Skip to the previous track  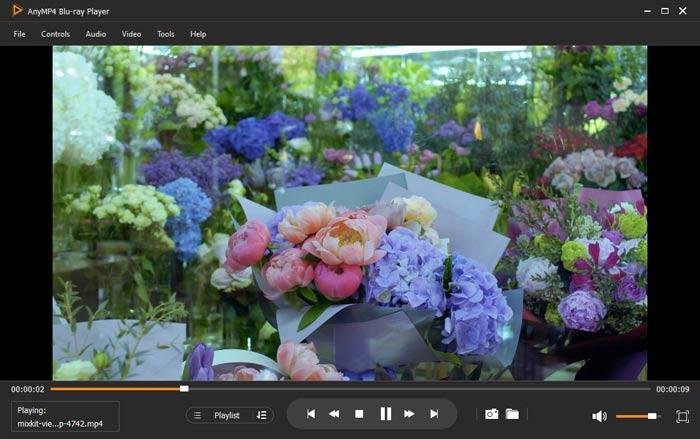pos(310,414)
